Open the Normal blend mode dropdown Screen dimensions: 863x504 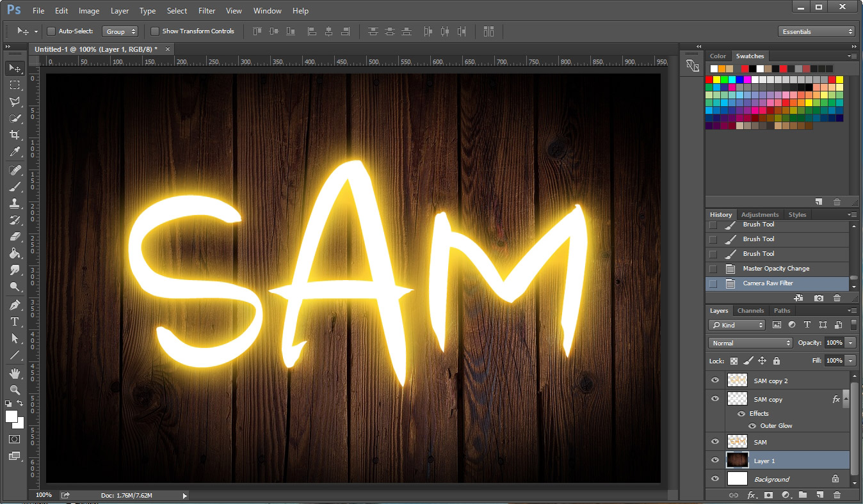coord(750,343)
